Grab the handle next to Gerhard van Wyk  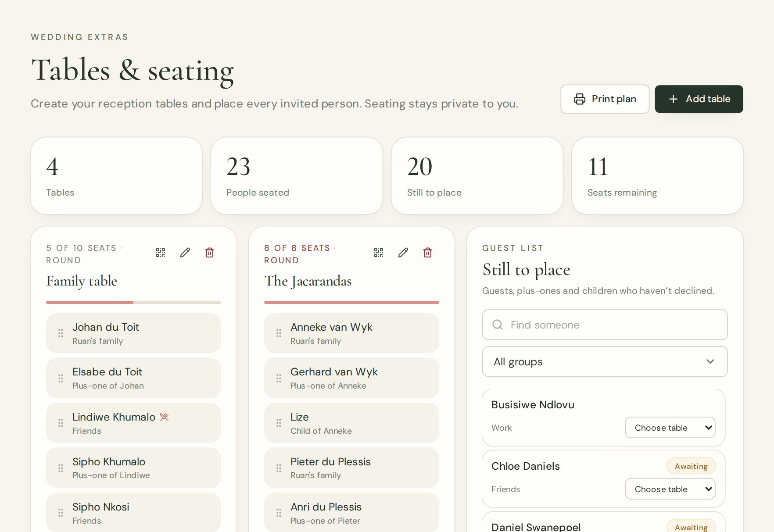click(x=279, y=378)
